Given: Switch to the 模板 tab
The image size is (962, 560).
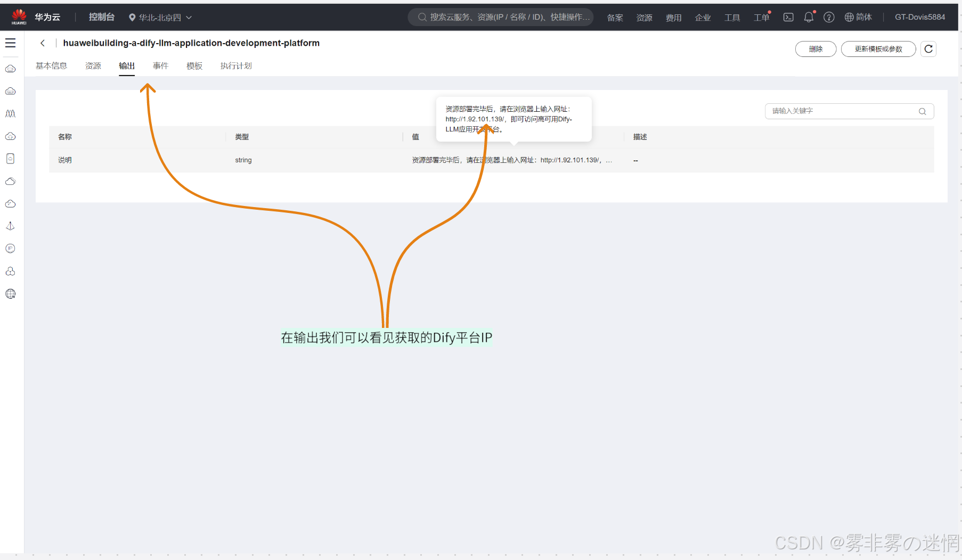Looking at the screenshot, I should (x=194, y=66).
